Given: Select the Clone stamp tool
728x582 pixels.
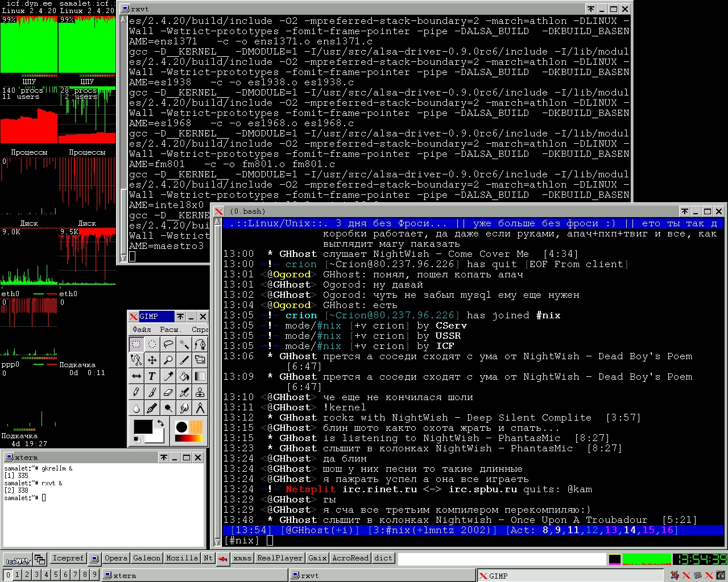Looking at the screenshot, I should click(x=200, y=392).
